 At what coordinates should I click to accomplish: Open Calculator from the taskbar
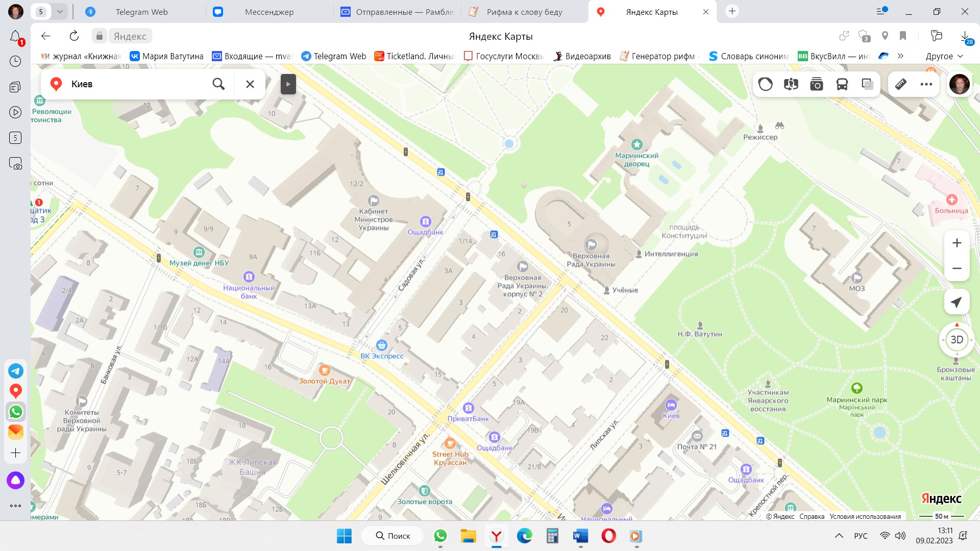(552, 536)
